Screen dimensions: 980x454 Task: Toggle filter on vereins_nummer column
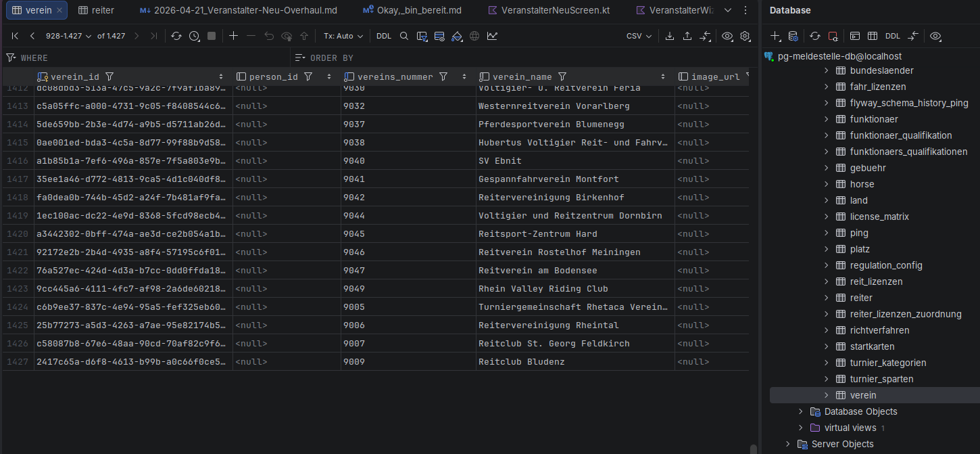click(443, 77)
